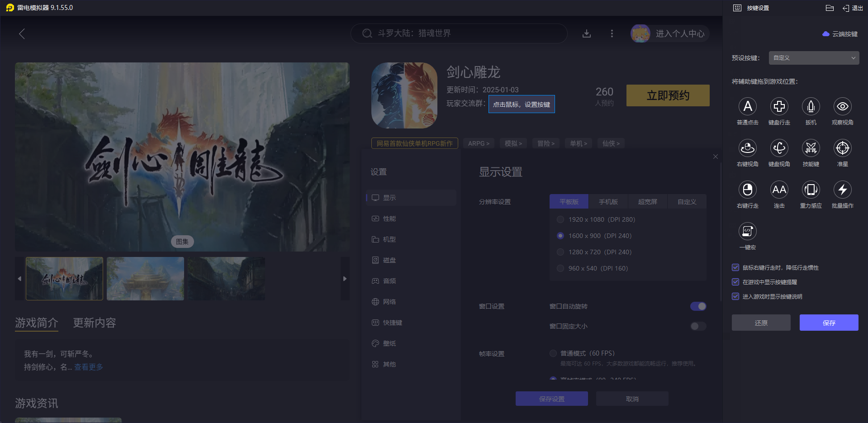Select 1280 x 720 resolution option

pos(560,252)
